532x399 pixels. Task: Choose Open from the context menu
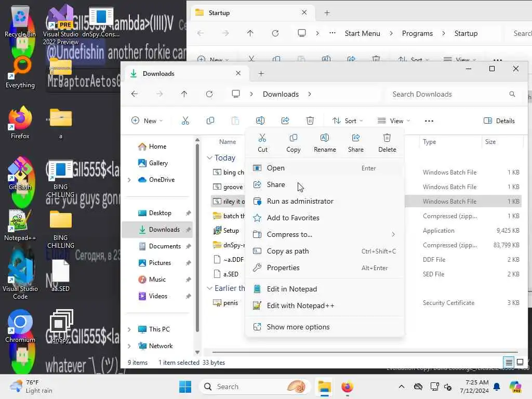coord(325,168)
